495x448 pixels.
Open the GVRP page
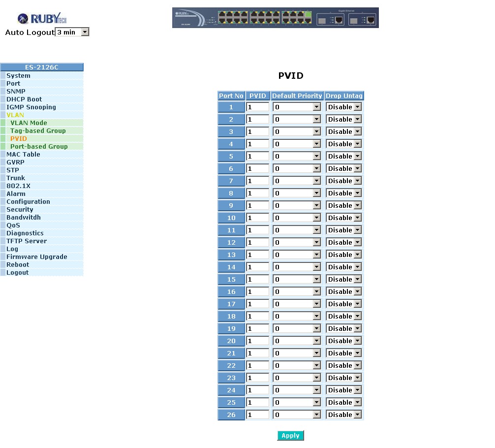tap(15, 162)
